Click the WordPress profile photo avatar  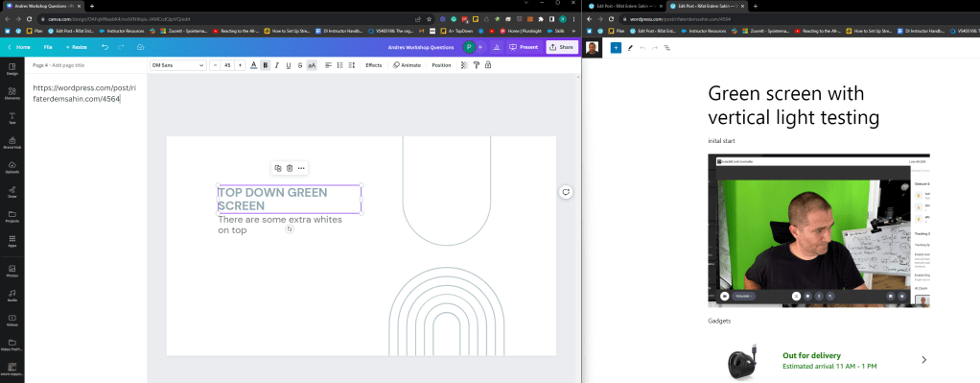(x=592, y=48)
